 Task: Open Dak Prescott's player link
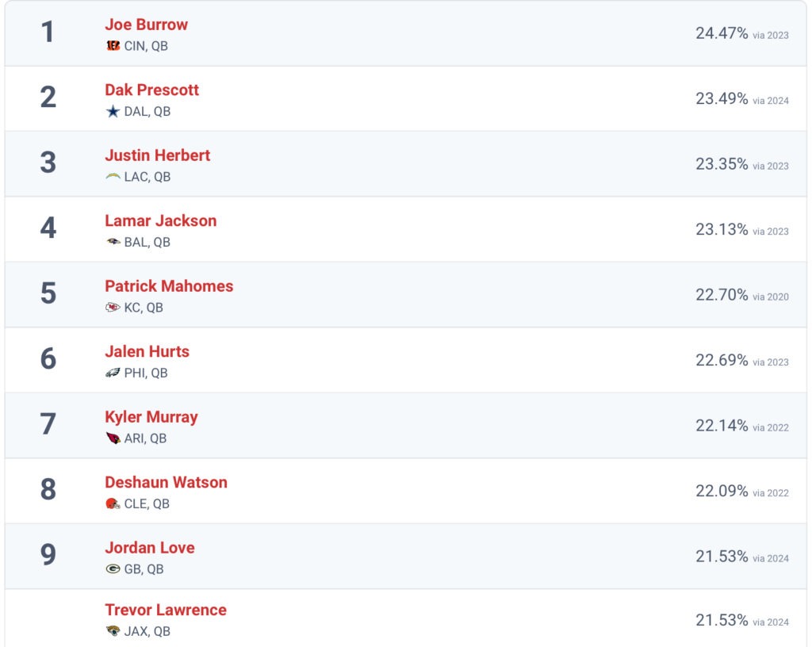(151, 90)
